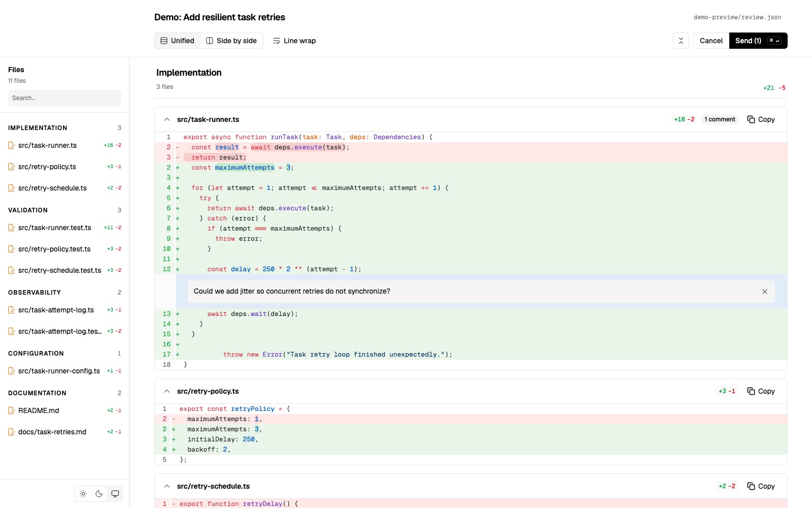The height and width of the screenshot is (508, 812).
Task: Select light theme sun icon
Action: click(83, 494)
